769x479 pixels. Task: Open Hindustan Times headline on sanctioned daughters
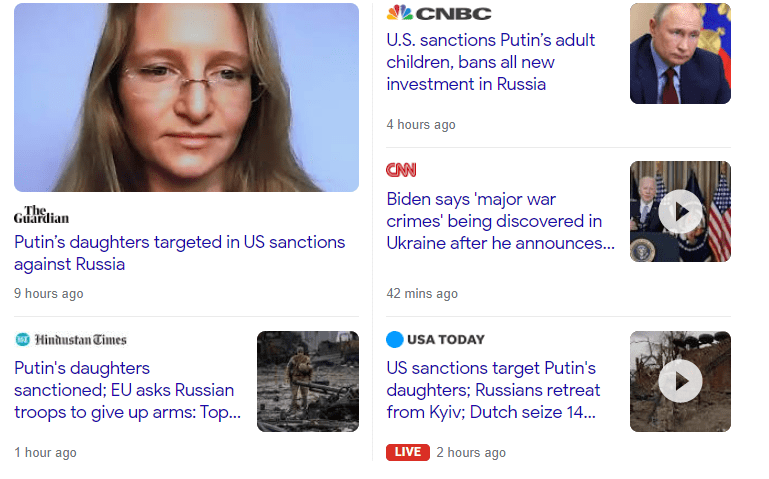click(127, 390)
